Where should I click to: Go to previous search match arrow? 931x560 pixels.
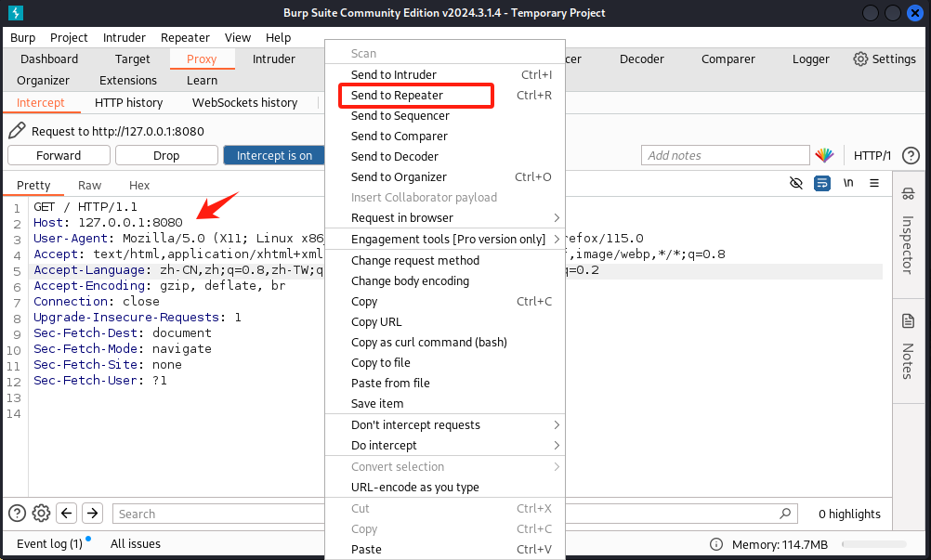(67, 514)
